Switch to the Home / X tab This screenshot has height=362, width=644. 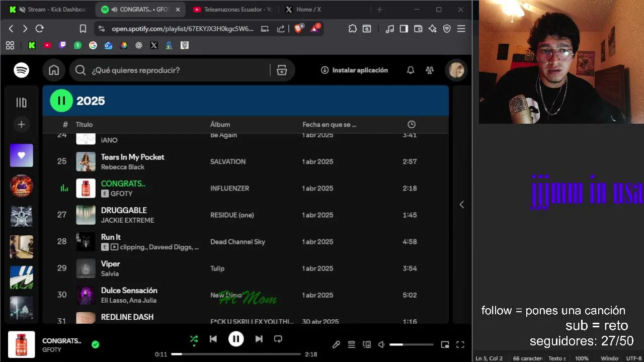[325, 10]
